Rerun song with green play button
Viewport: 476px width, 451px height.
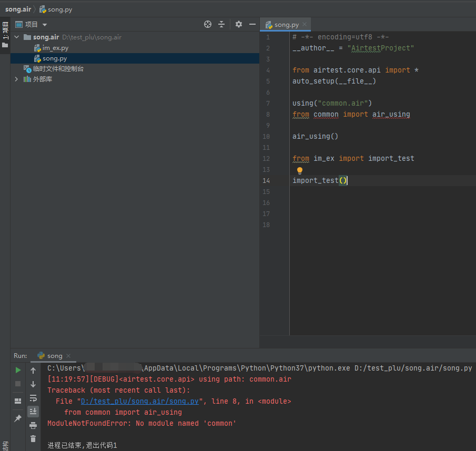tap(18, 370)
